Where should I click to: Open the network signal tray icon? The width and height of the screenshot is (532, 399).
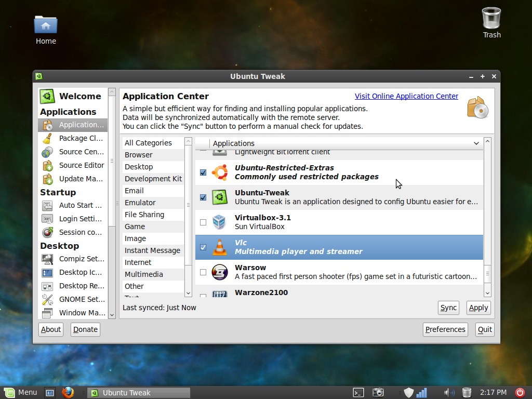[422, 393]
